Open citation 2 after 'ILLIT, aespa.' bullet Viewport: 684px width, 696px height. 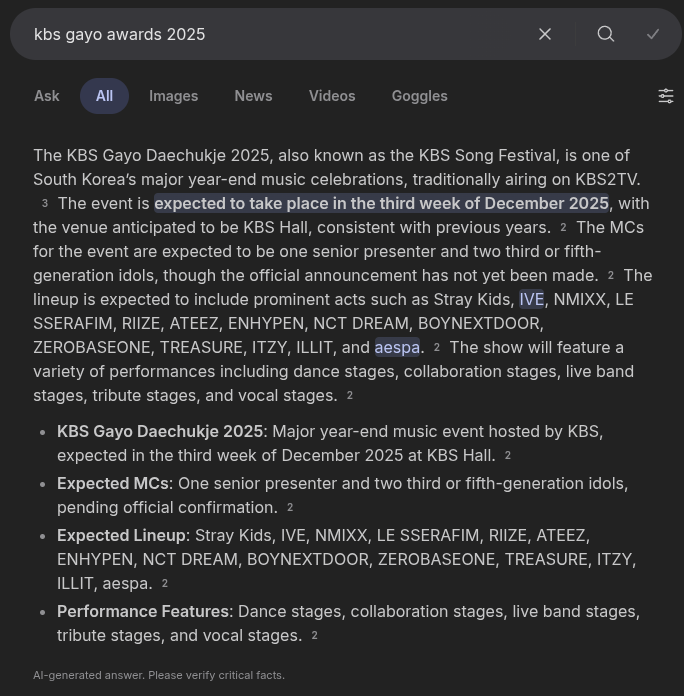pos(165,583)
